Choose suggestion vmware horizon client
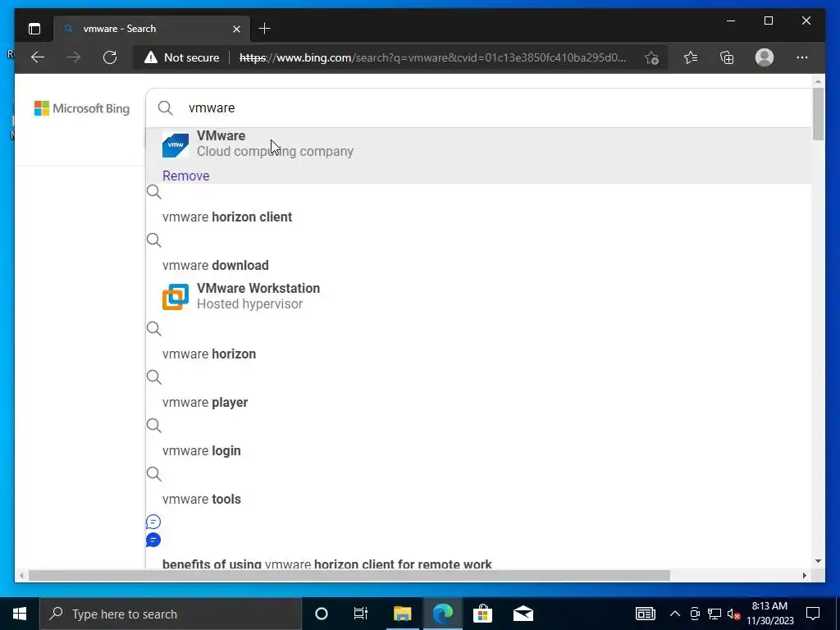This screenshot has width=840, height=630. (x=227, y=217)
